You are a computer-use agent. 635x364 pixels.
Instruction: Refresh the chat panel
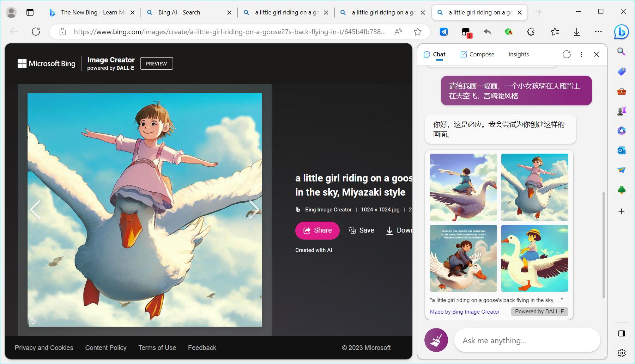567,54
